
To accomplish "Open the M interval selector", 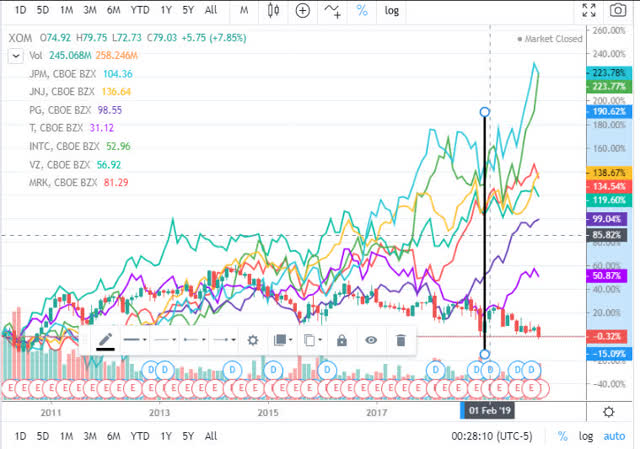I will [x=244, y=11].
